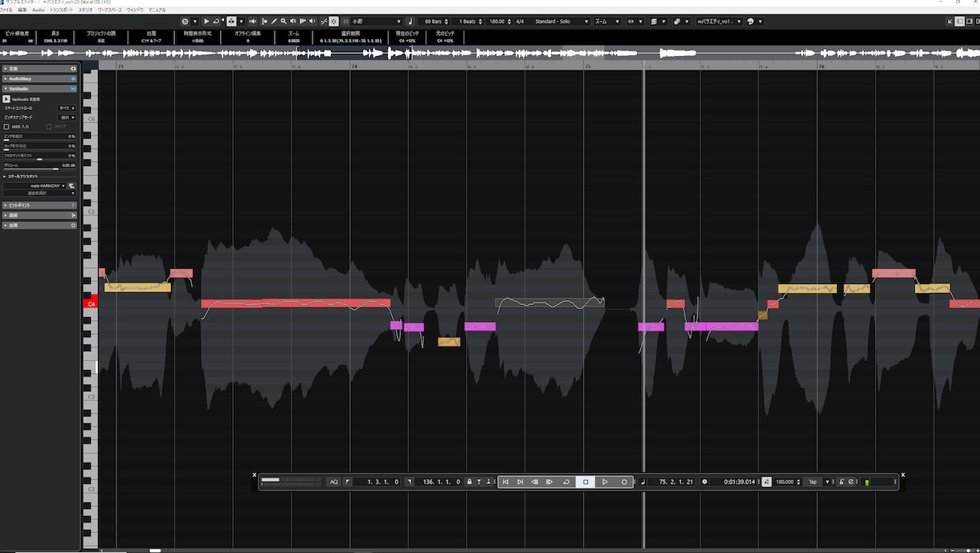This screenshot has width=980, height=553.
Task: Click the audition play icon in toolbar
Action: coord(206,21)
